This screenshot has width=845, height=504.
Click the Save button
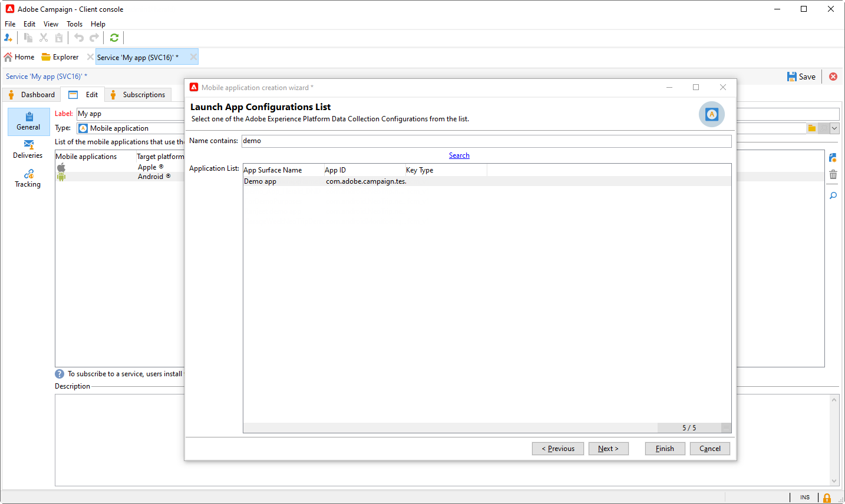pos(801,77)
